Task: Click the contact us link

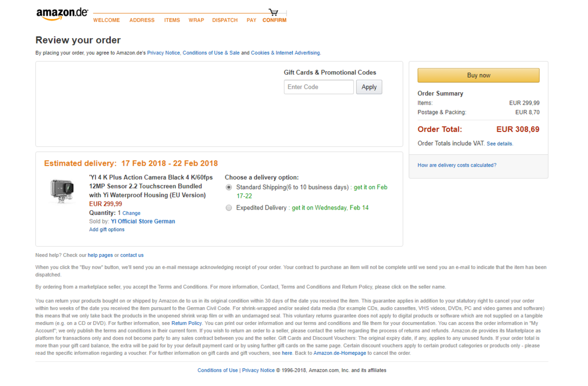Action: (x=132, y=255)
